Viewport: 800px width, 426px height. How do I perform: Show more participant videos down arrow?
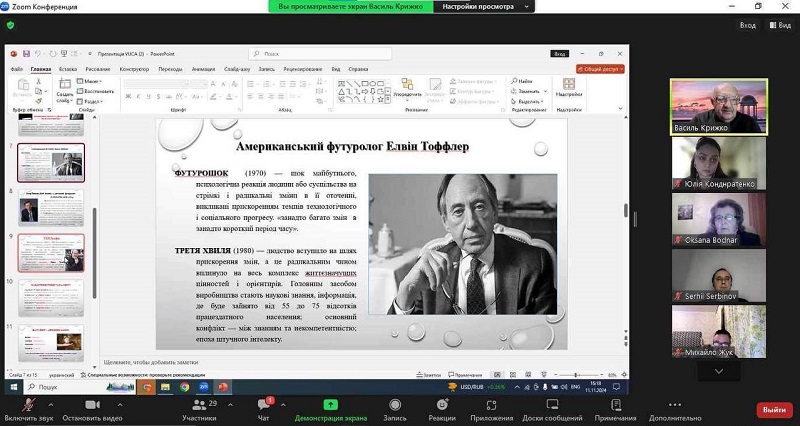click(719, 371)
